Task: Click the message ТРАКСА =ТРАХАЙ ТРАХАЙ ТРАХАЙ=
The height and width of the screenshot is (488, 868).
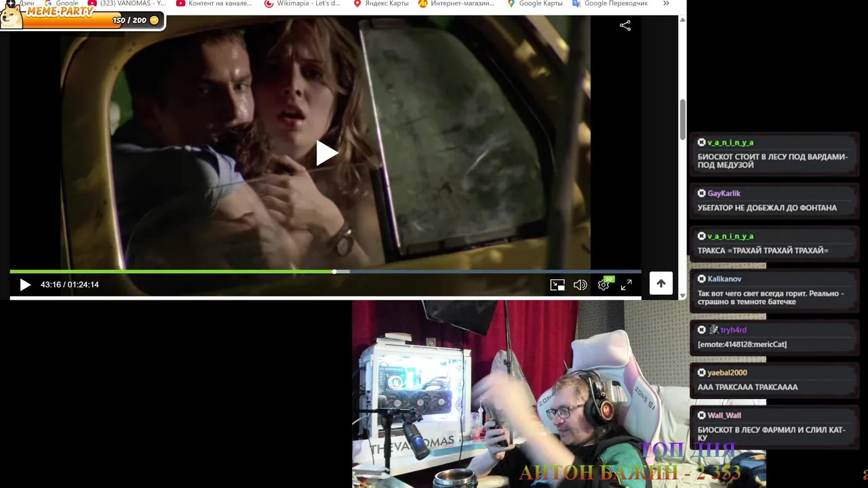Action: coord(763,251)
